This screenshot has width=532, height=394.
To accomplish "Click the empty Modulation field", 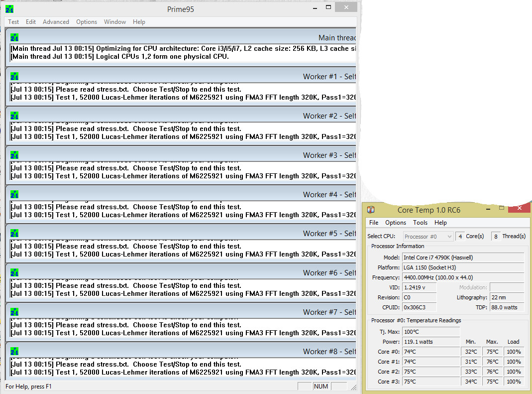I will [507, 287].
